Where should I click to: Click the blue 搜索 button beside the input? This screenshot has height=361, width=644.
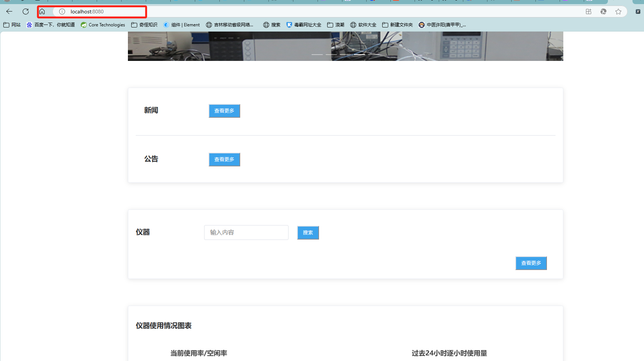coord(308,232)
